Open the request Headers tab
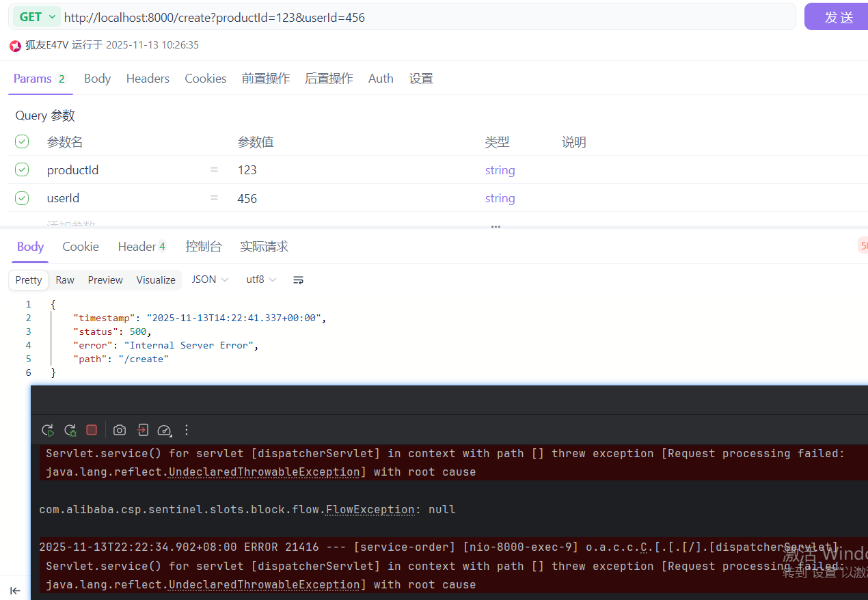 (148, 79)
